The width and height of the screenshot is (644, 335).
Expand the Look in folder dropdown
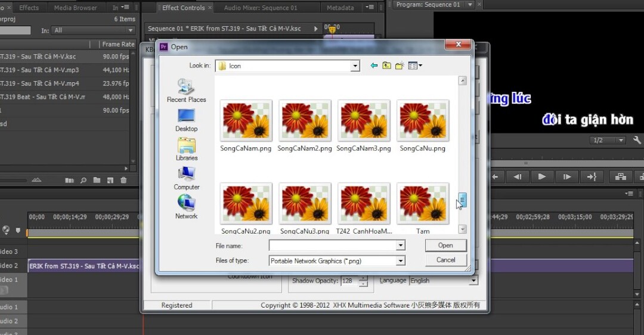coord(355,66)
